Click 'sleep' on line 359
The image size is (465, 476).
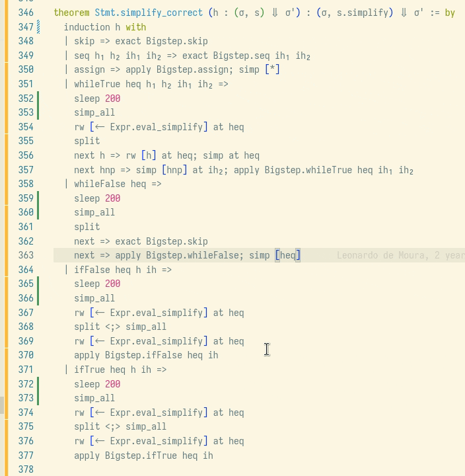87,198
